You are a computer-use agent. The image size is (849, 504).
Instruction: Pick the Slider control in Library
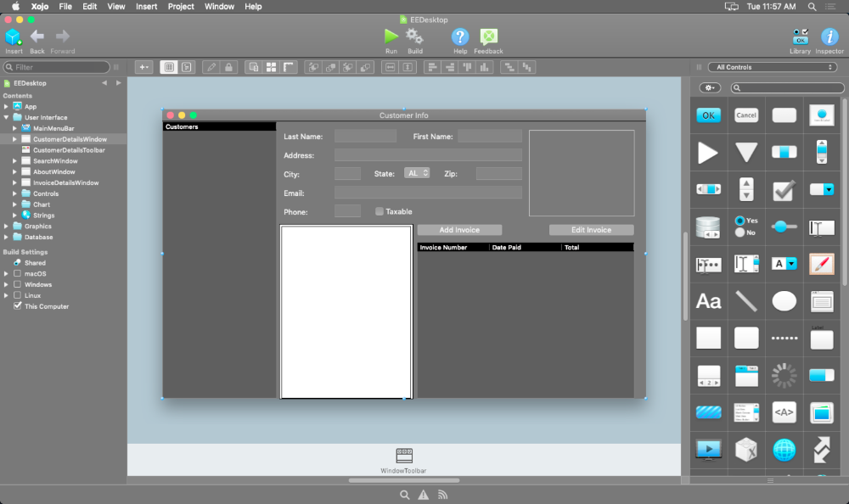pos(784,227)
